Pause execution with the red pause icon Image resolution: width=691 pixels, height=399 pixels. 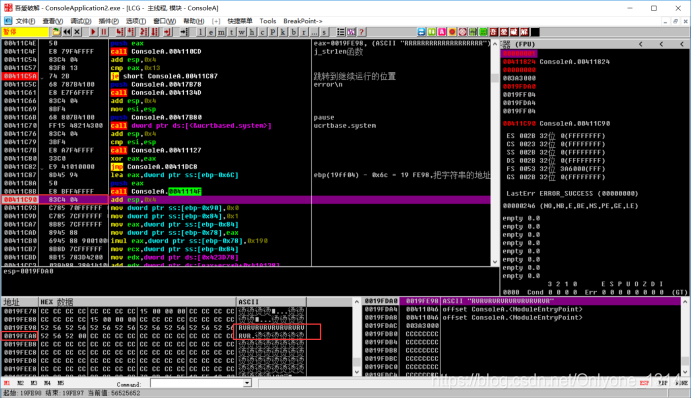[x=104, y=32]
